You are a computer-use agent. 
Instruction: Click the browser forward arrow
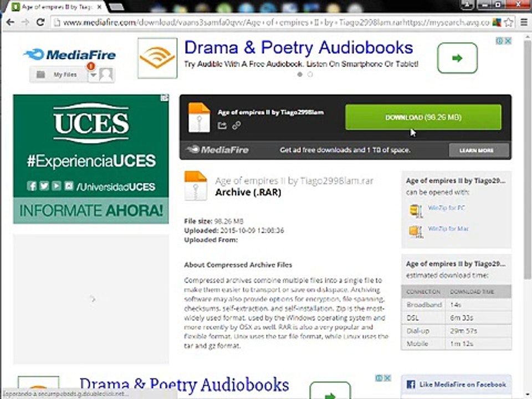tap(25, 22)
